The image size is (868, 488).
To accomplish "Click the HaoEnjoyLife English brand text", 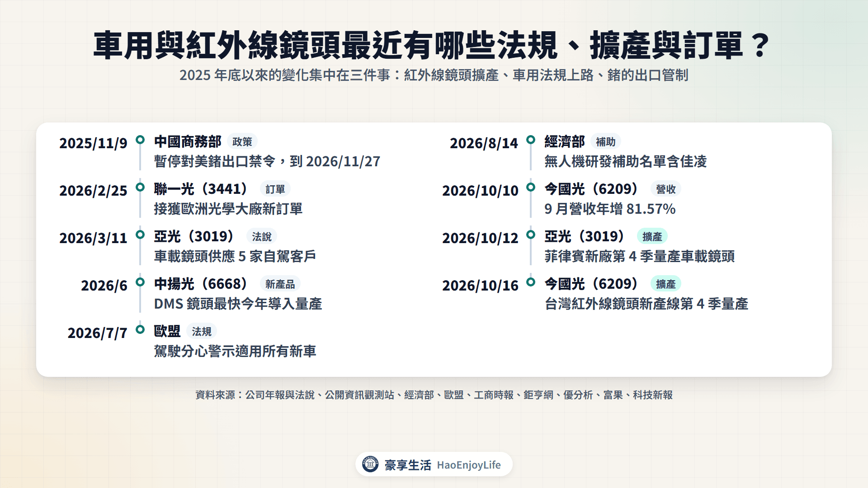I will tap(469, 465).
